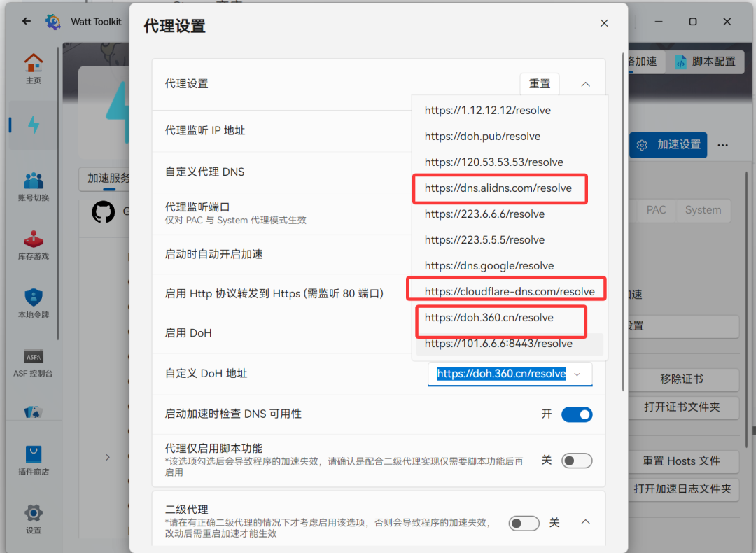Image resolution: width=756 pixels, height=553 pixels.
Task: Toggle 代理仅启用脚本功能 switch
Action: (x=577, y=461)
